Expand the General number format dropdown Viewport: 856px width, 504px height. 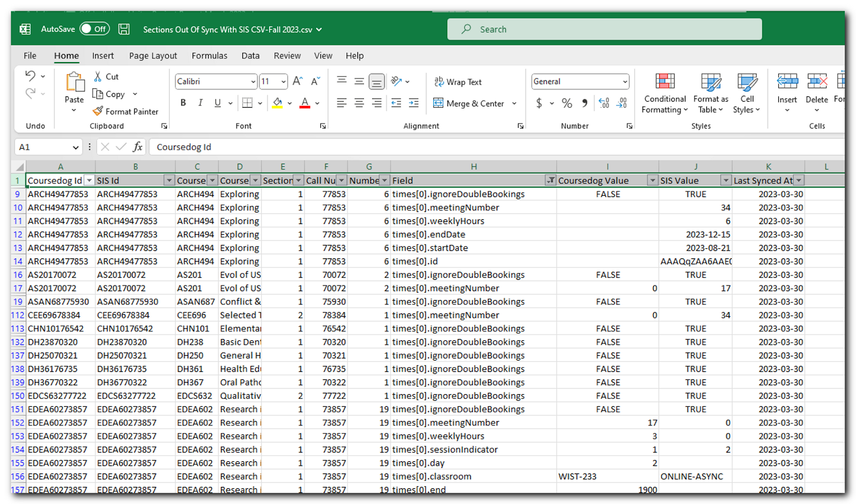click(x=624, y=82)
